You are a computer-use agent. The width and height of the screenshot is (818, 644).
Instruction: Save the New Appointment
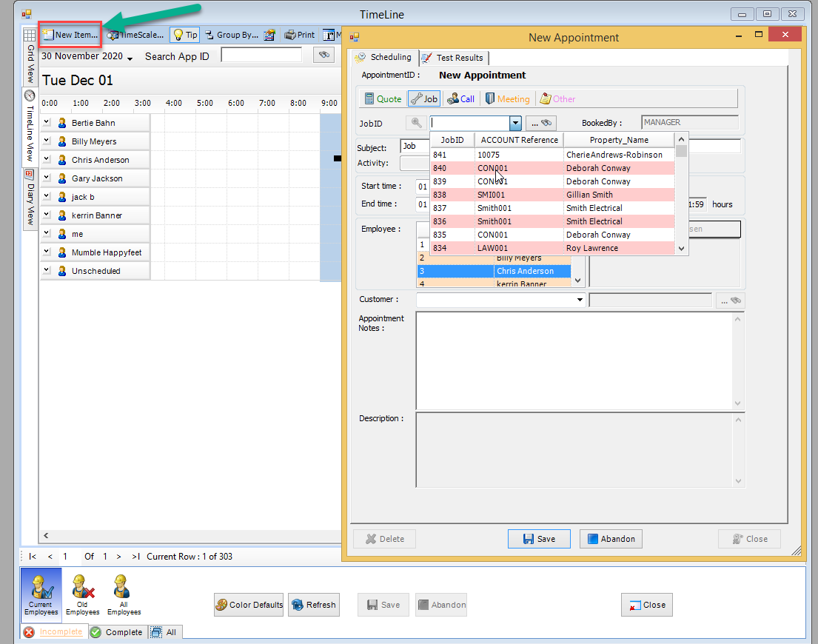coord(539,539)
